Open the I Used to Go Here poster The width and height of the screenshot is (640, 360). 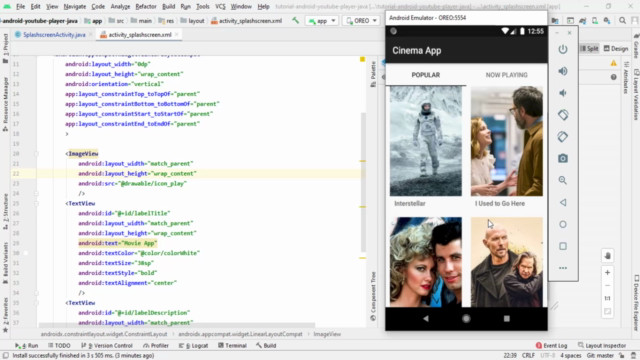[507, 141]
